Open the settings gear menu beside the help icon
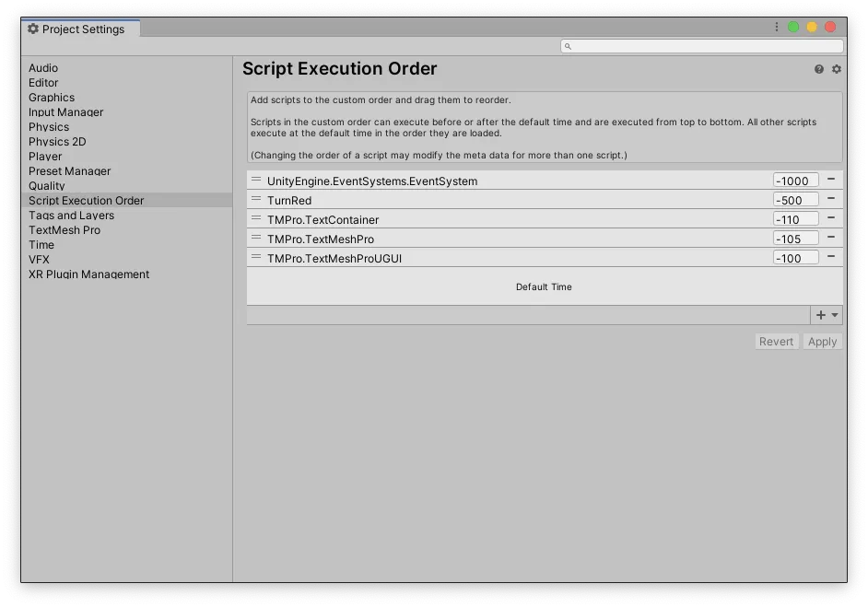The height and width of the screenshot is (607, 868). coord(837,69)
